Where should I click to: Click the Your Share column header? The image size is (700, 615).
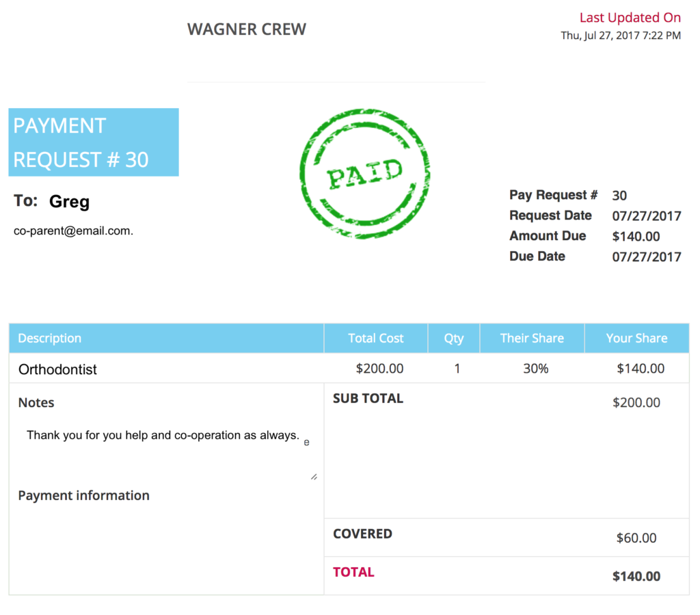[636, 338]
